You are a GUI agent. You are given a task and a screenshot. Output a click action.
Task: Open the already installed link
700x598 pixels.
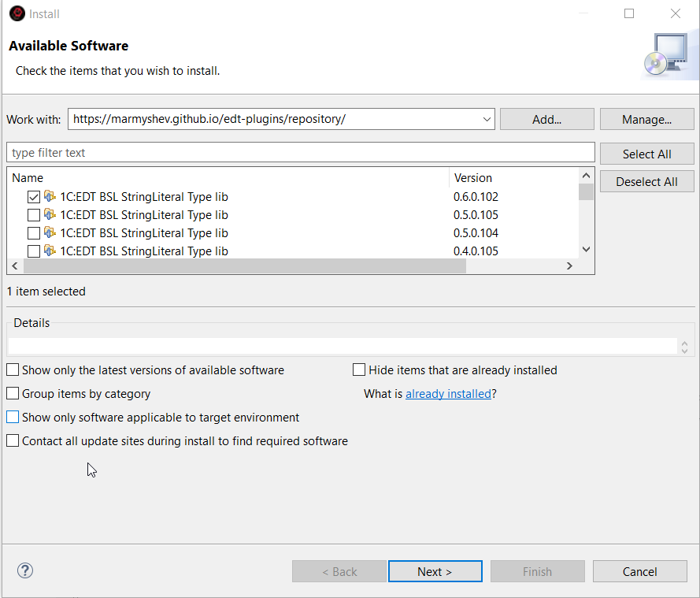click(x=448, y=393)
